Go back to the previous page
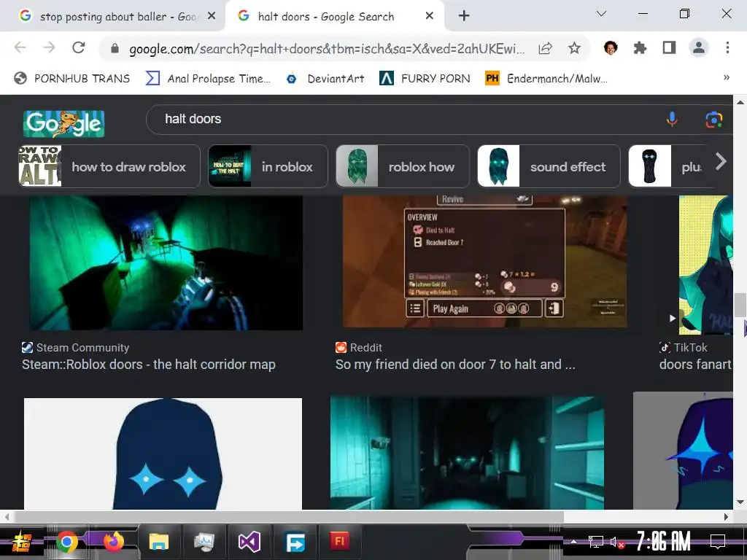This screenshot has width=747, height=560. point(20,47)
